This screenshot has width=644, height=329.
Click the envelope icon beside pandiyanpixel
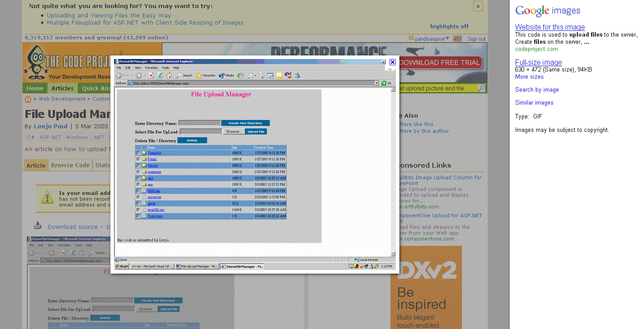pos(411,38)
